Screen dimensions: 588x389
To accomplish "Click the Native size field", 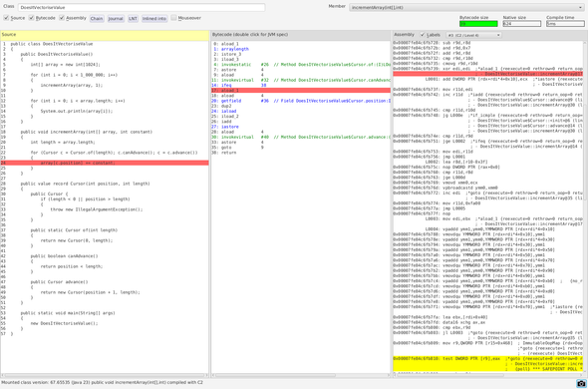I will click(521, 24).
